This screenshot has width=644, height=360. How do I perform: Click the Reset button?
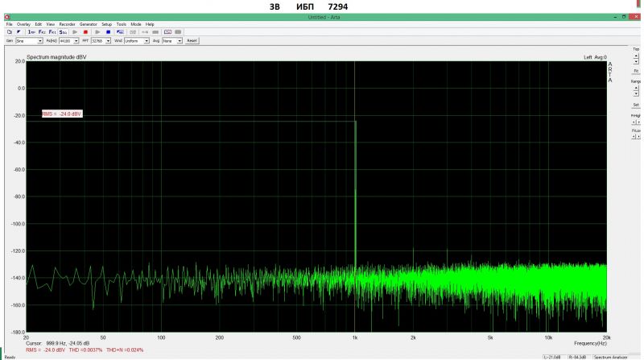[x=192, y=40]
